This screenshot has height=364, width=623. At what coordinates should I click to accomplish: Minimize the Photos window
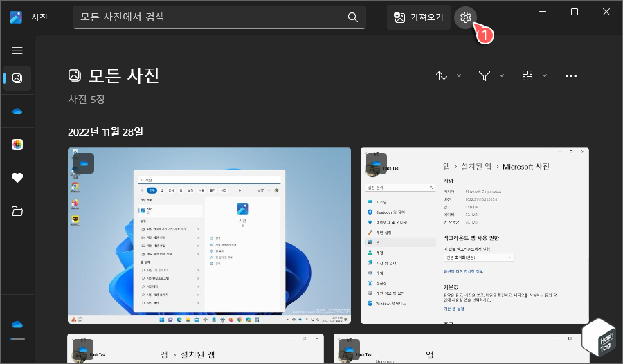[x=542, y=12]
